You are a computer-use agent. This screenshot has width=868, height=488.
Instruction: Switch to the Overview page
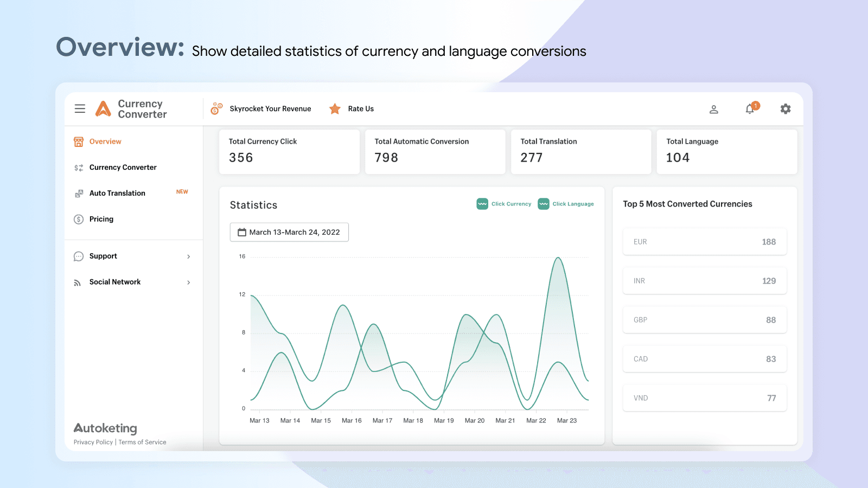click(105, 141)
